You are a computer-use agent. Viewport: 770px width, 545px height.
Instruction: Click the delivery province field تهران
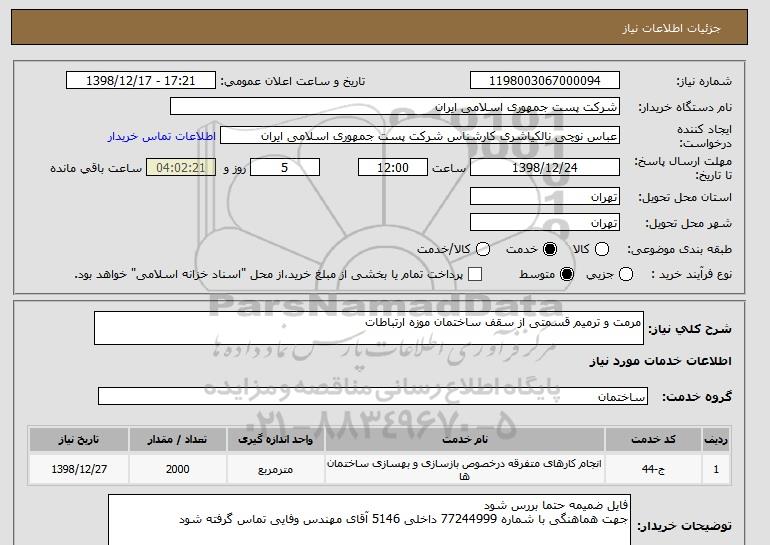pos(545,196)
